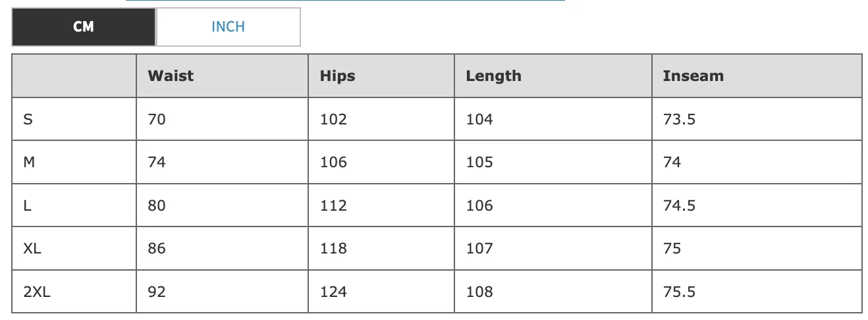This screenshot has width=868, height=320.
Task: Select the S size row label
Action: click(x=28, y=119)
